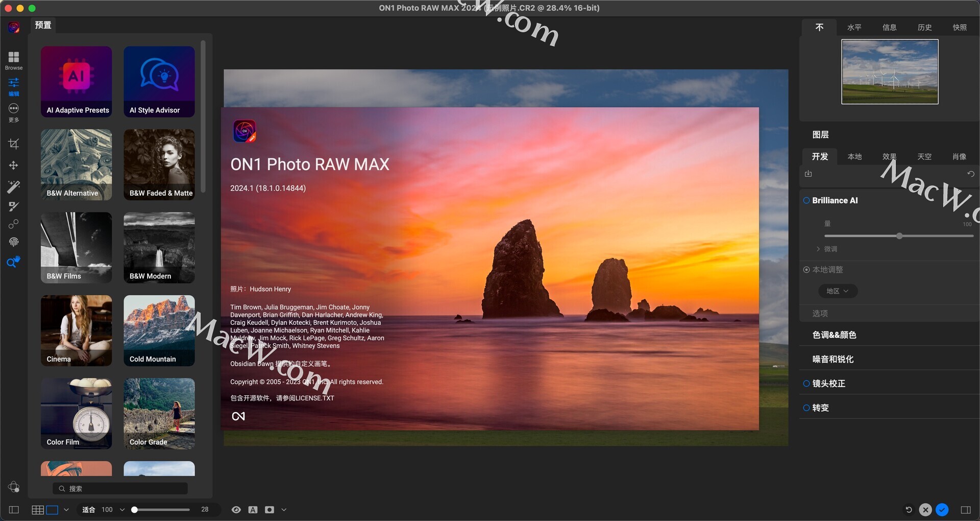
Task: Click the navigator windmill thumbnail
Action: [x=890, y=72]
